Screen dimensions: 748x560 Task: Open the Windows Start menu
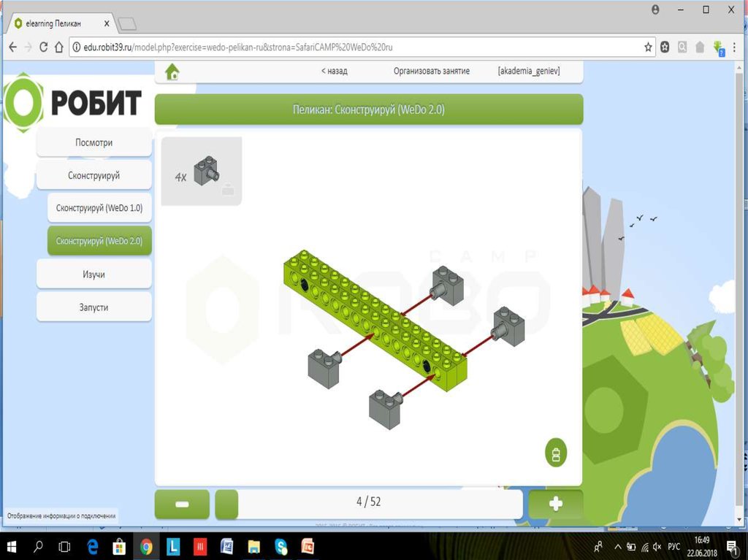pos(12,547)
